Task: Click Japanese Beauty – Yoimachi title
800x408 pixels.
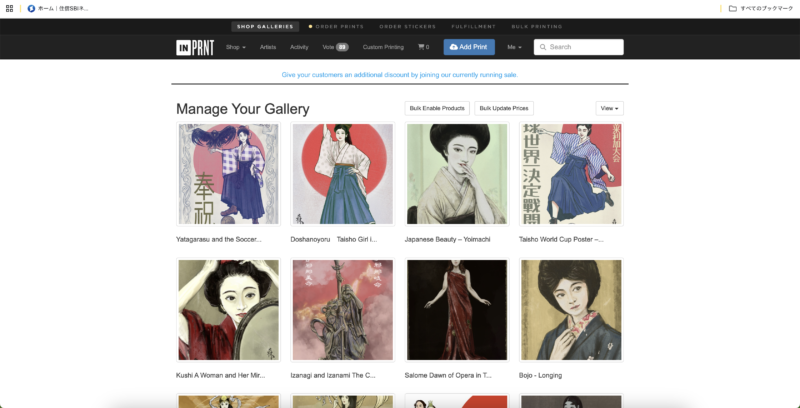Action: 447,239
